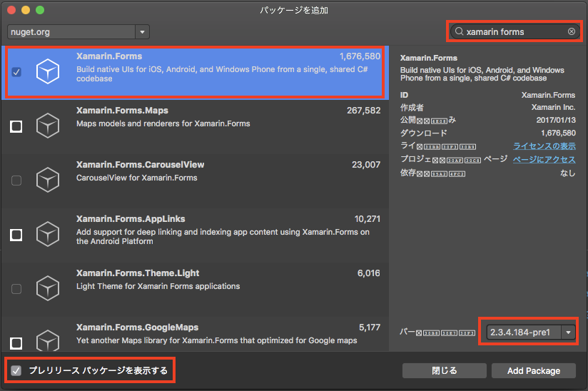Click the CarouselView for Xamarin.Forms description
Image resolution: width=588 pixels, height=391 pixels.
click(x=137, y=178)
